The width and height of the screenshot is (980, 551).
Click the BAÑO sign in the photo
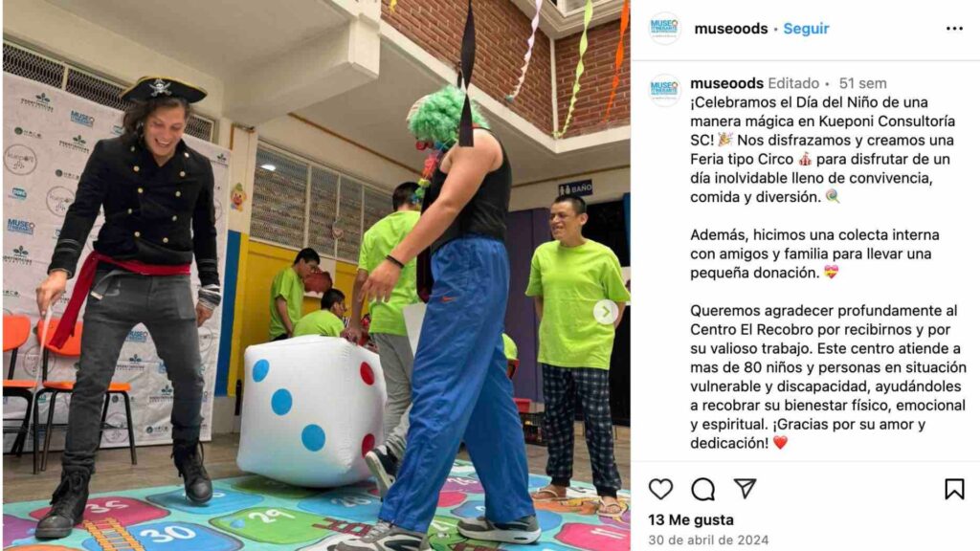[575, 188]
